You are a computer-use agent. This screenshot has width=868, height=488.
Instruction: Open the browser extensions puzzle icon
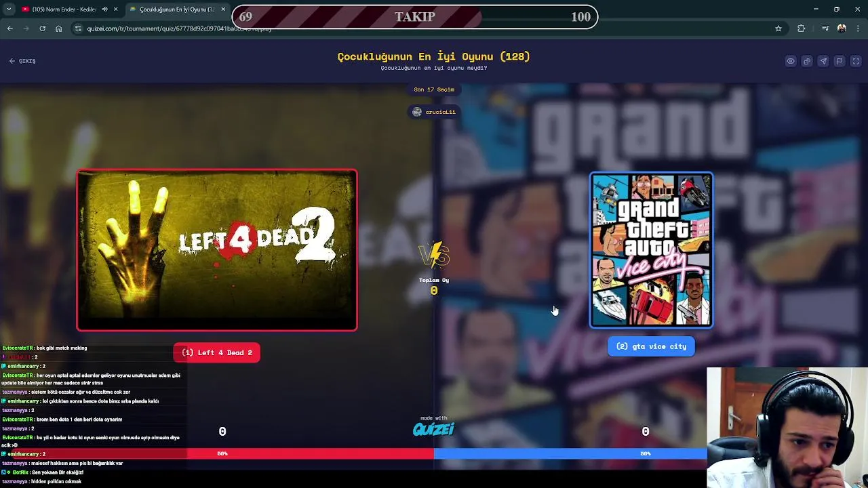(x=802, y=28)
